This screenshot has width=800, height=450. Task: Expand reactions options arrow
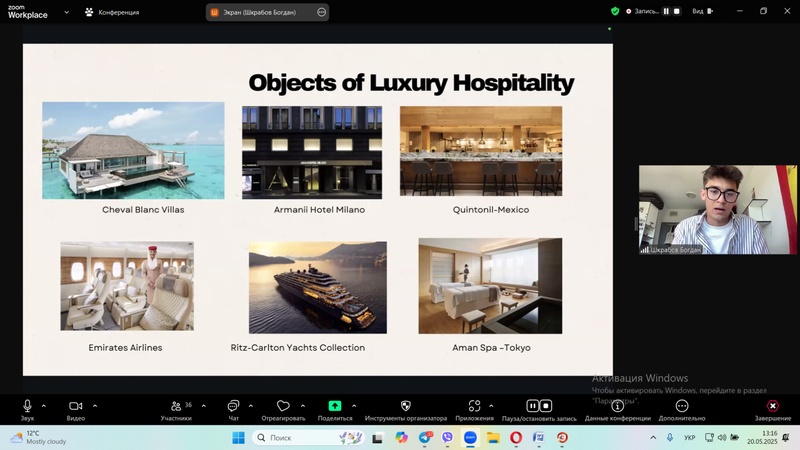coord(303,406)
